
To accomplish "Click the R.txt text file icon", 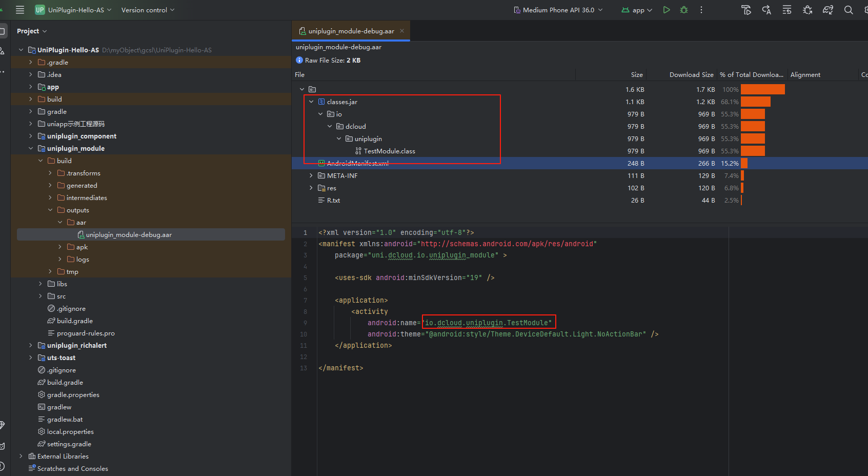I will (x=321, y=200).
